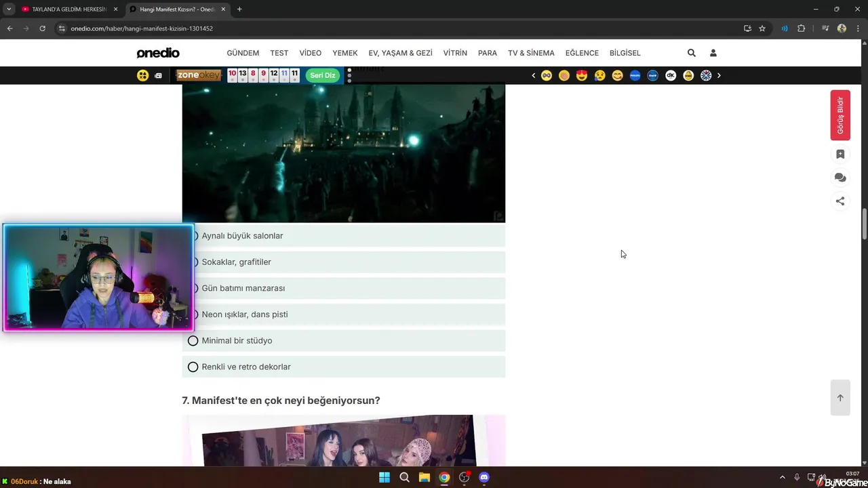The width and height of the screenshot is (868, 488).
Task: Click the green Seri Diz button
Action: click(323, 75)
